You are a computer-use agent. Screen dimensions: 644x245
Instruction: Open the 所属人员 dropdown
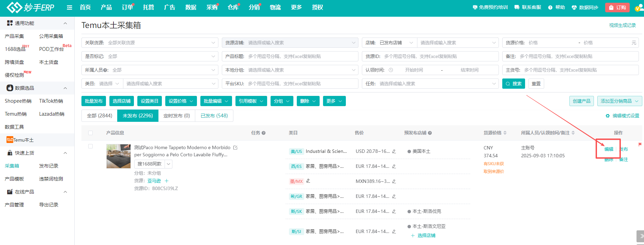tap(150, 70)
